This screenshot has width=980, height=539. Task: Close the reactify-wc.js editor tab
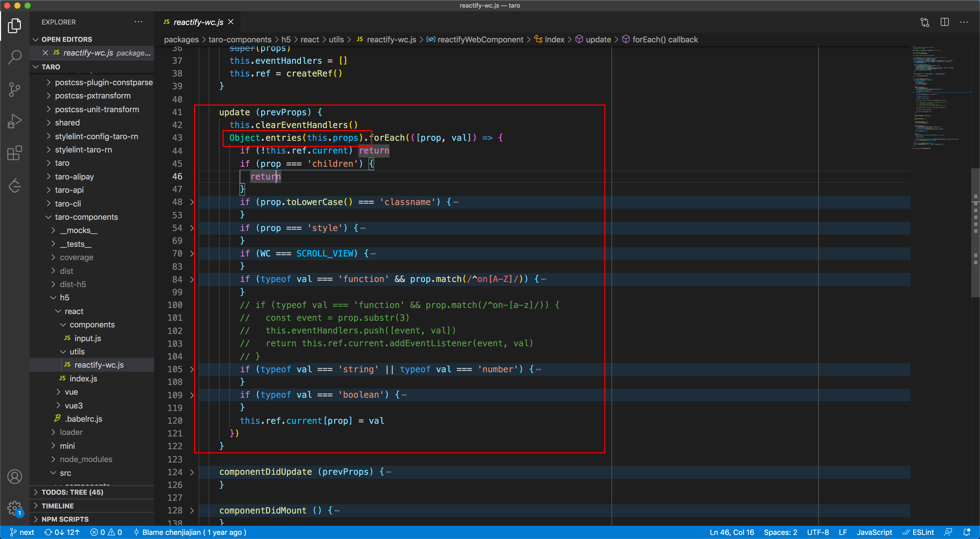(x=230, y=22)
